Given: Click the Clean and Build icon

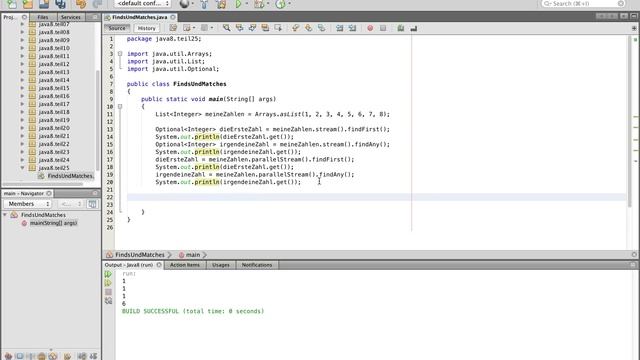Looking at the screenshot, I should coord(221,4).
